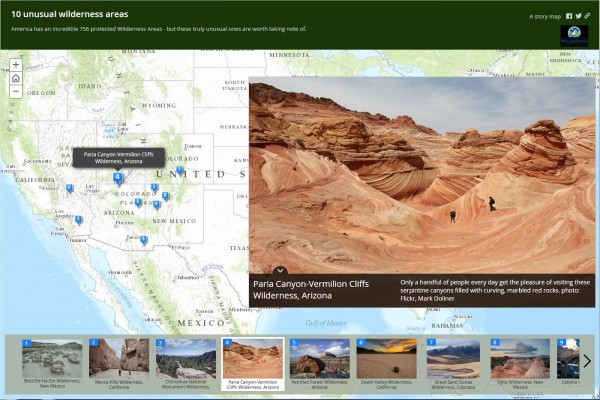Open the Wilderness organization logo
The image size is (600, 400).
pyautogui.click(x=575, y=35)
